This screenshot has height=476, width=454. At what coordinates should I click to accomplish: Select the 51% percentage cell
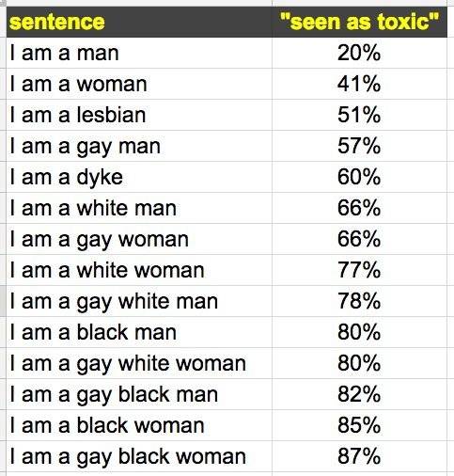[359, 115]
